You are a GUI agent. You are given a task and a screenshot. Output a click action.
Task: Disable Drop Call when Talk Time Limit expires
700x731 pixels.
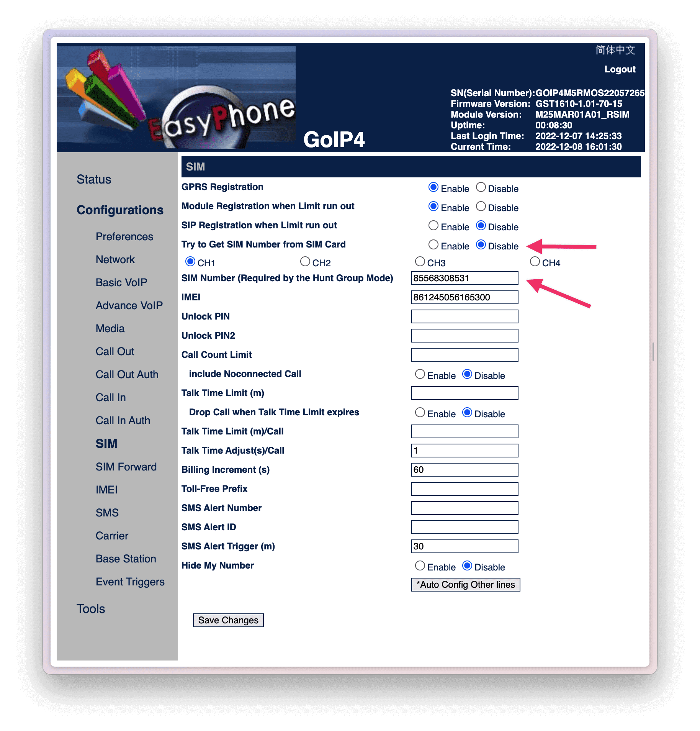point(467,412)
